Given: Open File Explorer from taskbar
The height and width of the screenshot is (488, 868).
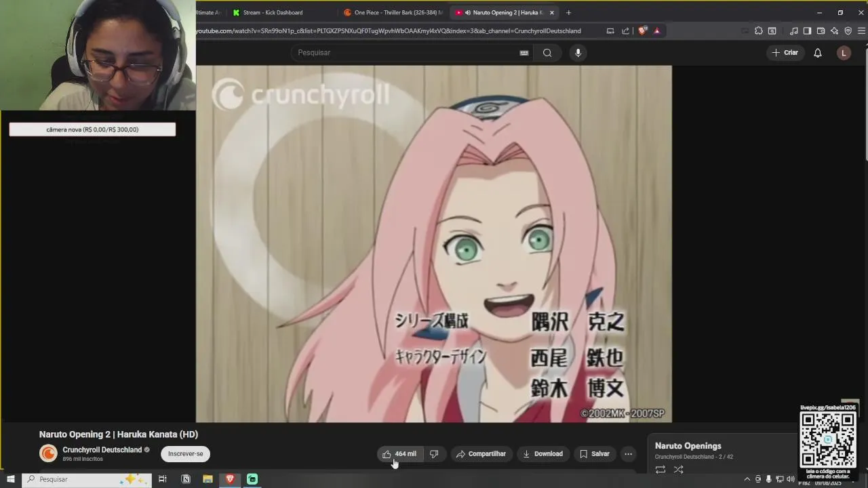Looking at the screenshot, I should (x=208, y=479).
